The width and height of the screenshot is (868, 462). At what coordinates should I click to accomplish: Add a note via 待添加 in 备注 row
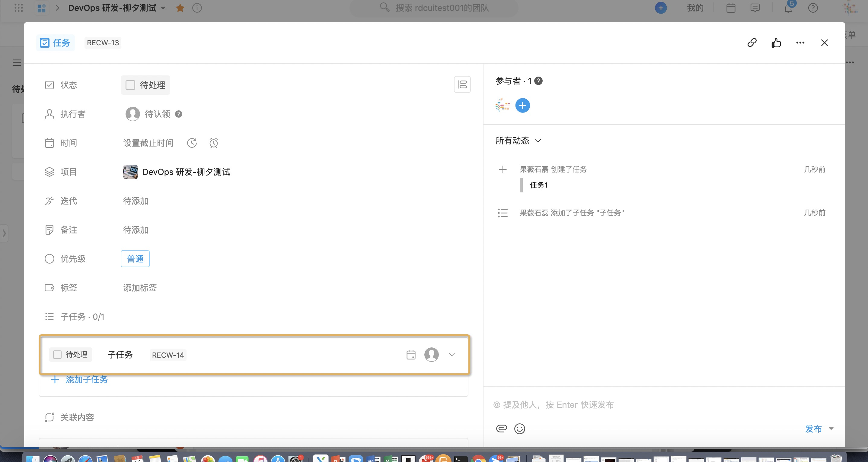pyautogui.click(x=136, y=230)
